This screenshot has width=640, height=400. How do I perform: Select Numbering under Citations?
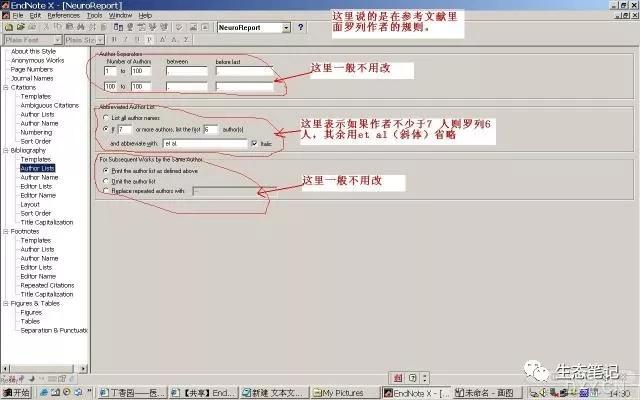36,132
